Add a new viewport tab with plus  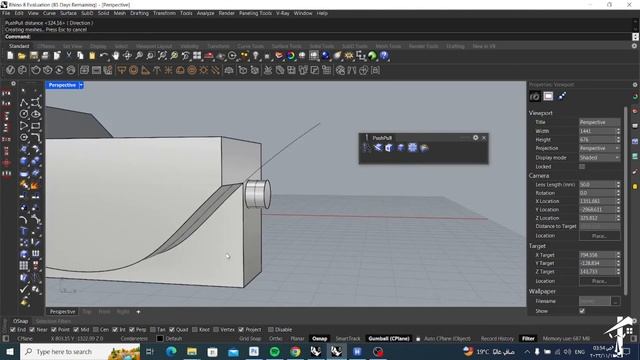pyautogui.click(x=138, y=312)
